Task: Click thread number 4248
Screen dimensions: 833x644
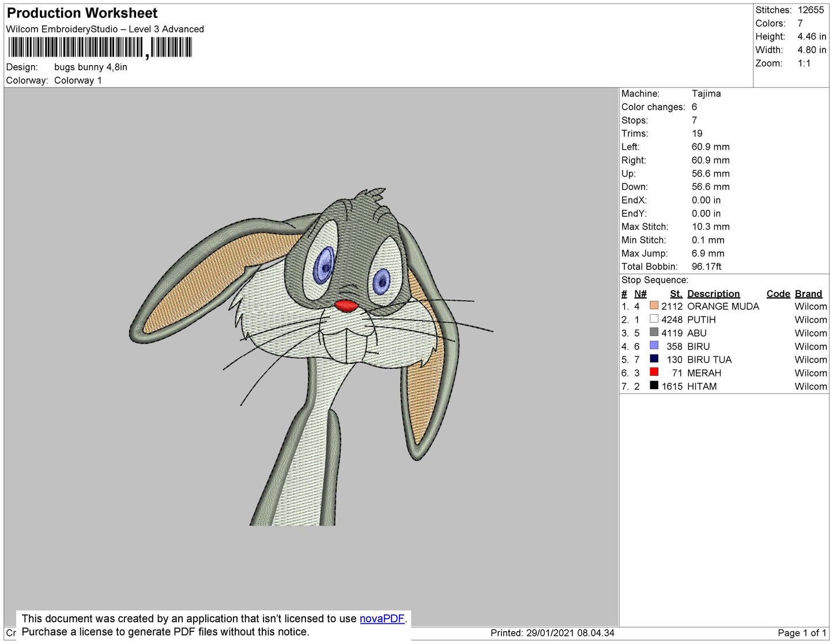Action: (x=672, y=319)
